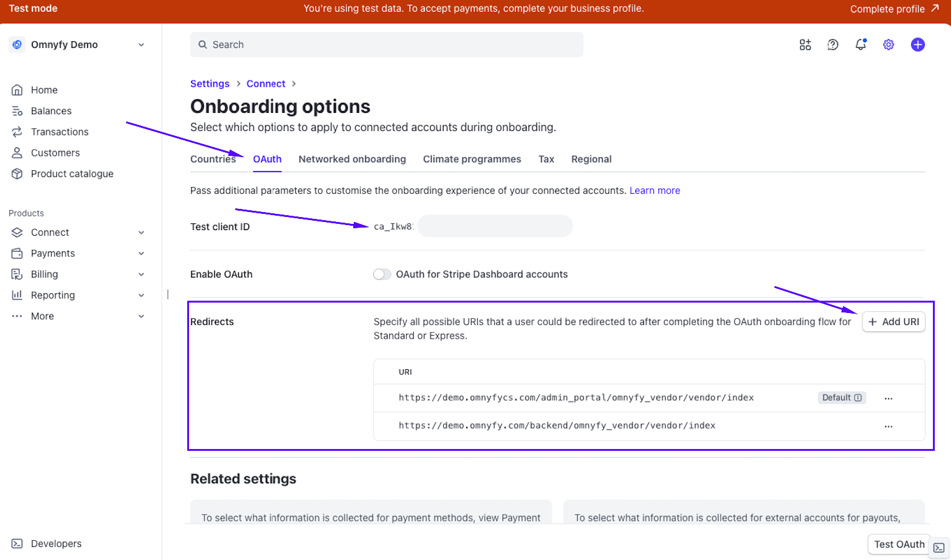The image size is (951, 560).
Task: Click the Billing receipt icon
Action: coord(17,274)
